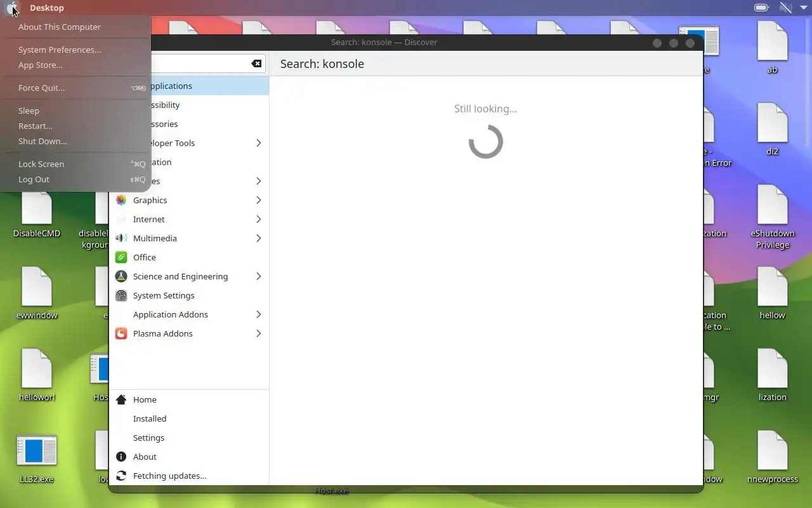The width and height of the screenshot is (812, 508).
Task: Select the 'di2' desktop file icon
Action: 773,123
